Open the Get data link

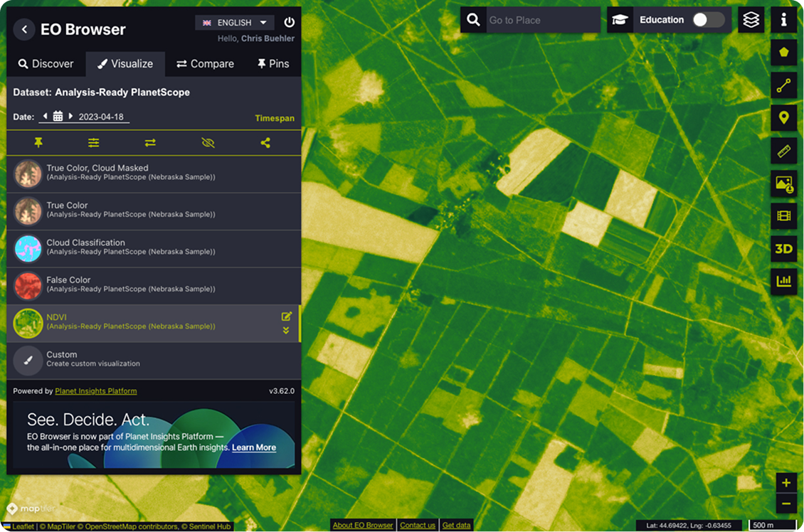click(456, 526)
